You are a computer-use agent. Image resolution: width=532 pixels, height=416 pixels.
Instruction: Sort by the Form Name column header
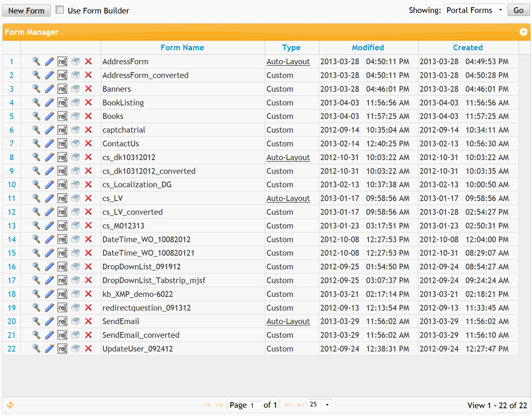(x=183, y=48)
